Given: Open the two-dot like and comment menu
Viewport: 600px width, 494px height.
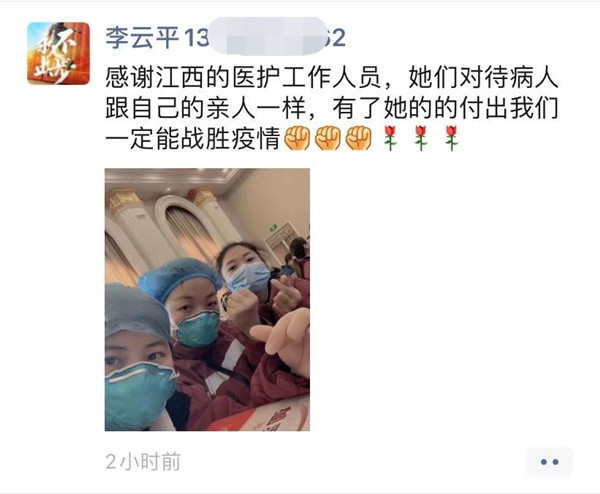Looking at the screenshot, I should pos(549,462).
